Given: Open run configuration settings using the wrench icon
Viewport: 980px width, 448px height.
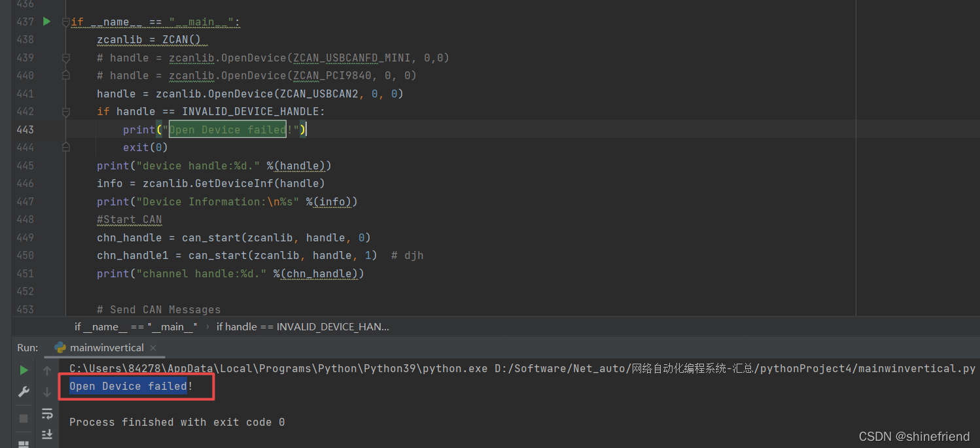Looking at the screenshot, I should click(24, 392).
